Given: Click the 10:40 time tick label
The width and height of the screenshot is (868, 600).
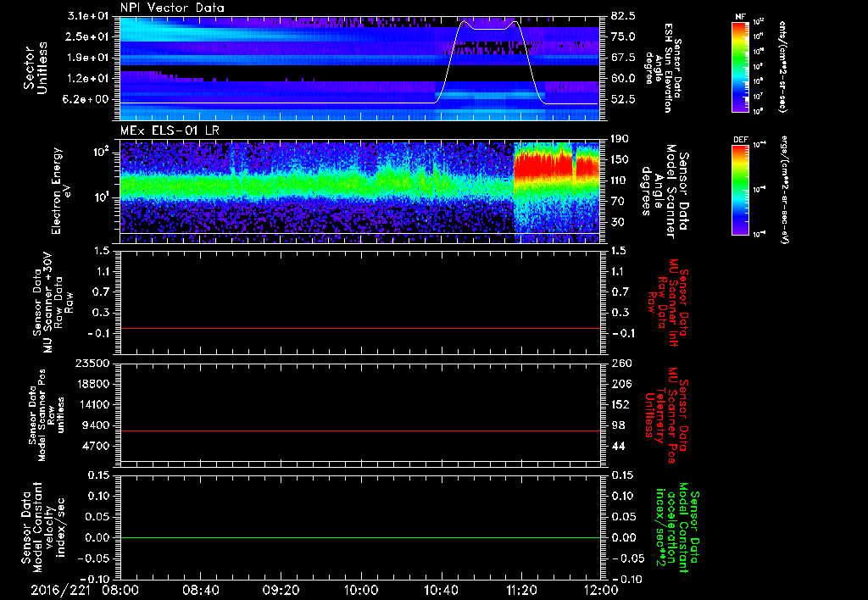Looking at the screenshot, I should tap(441, 590).
